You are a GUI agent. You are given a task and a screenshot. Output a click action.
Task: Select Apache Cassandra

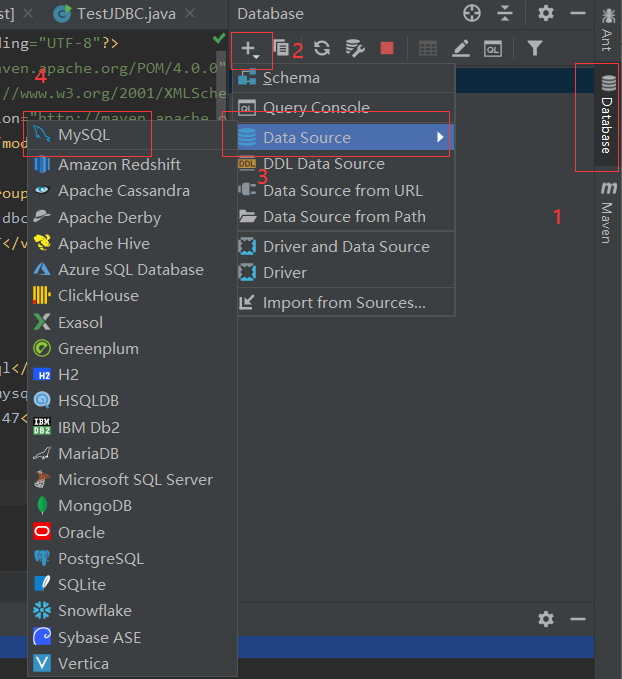(x=133, y=191)
